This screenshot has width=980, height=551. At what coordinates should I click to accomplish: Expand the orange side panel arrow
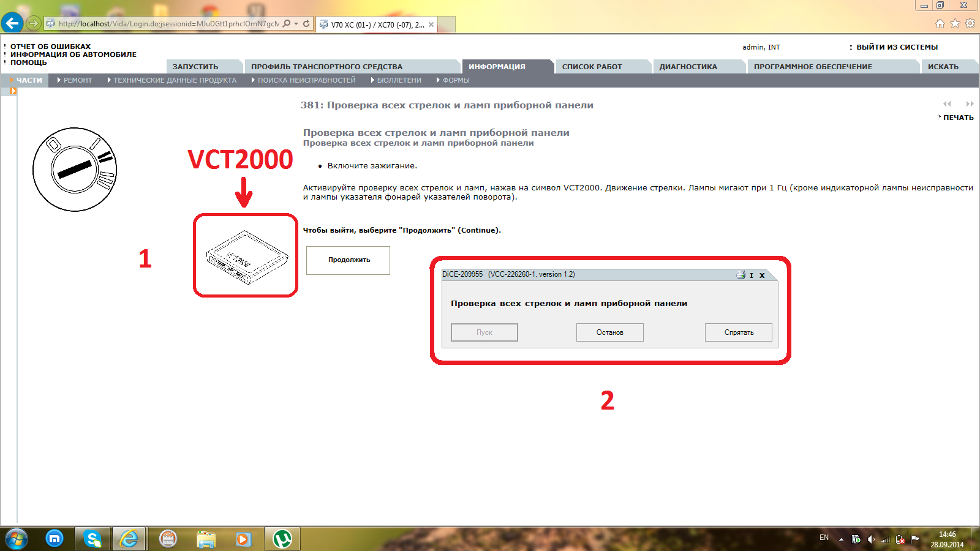pyautogui.click(x=13, y=91)
